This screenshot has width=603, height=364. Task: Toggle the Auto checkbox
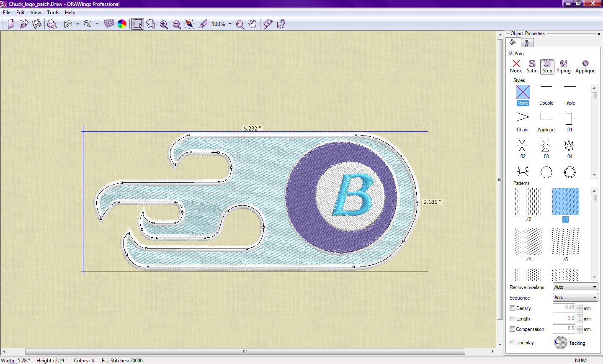pos(511,54)
